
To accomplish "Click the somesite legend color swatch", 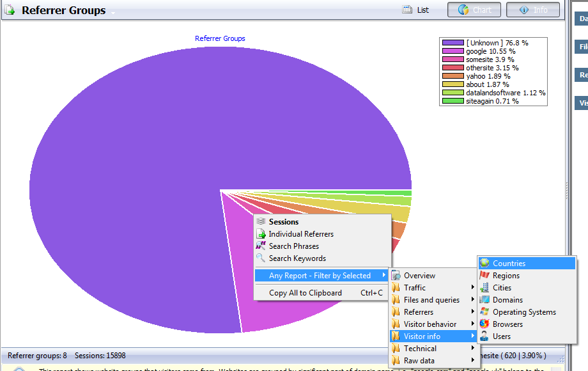I will pyautogui.click(x=453, y=59).
